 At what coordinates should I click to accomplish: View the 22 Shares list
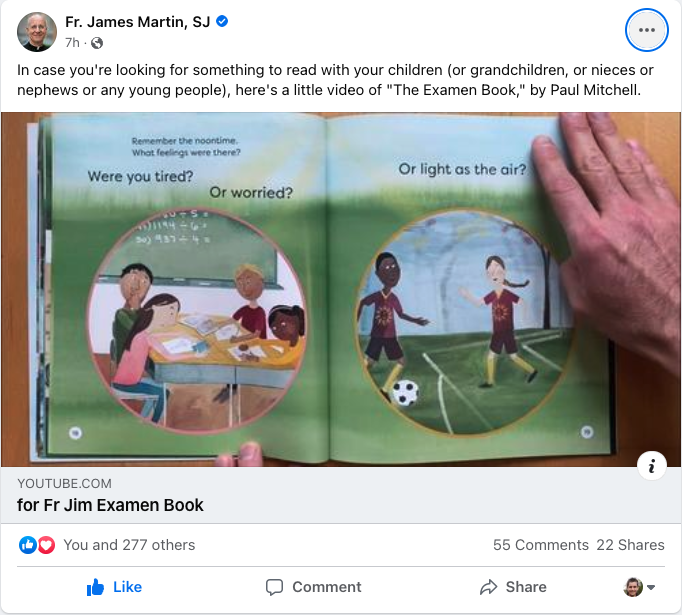click(x=630, y=545)
